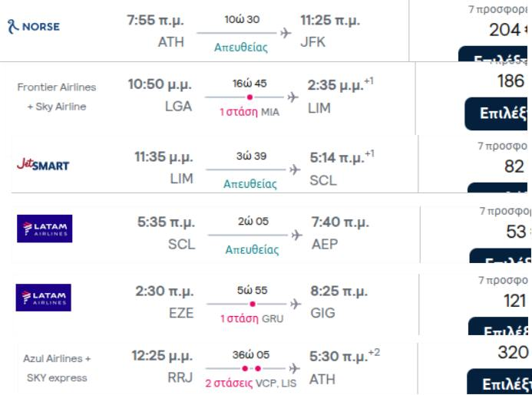Viewport: 532px width, 395px height.
Task: Click the 7:55 π.μ. ATH departure time
Action: pos(155,20)
